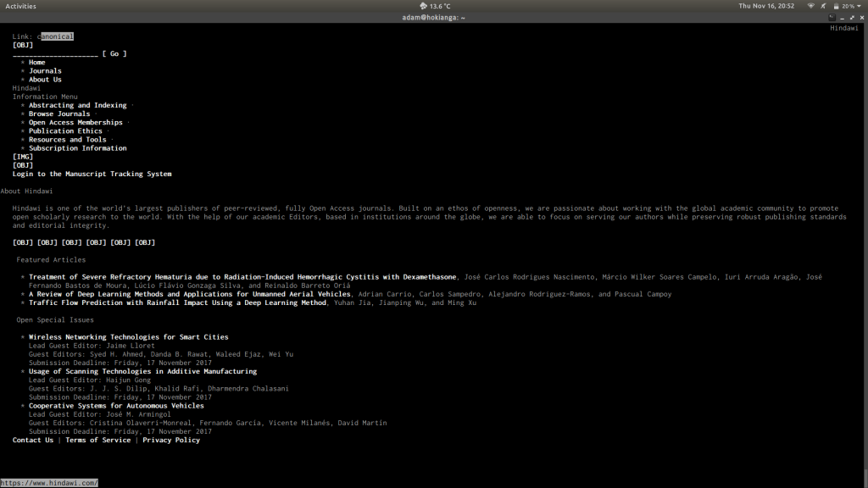Open the Privacy Policy footer link

[171, 440]
